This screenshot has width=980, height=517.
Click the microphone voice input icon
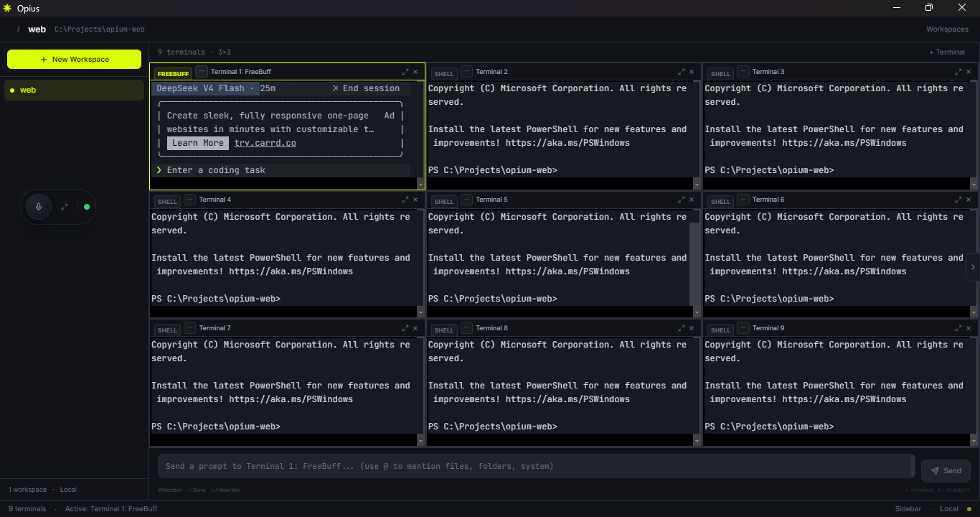point(39,207)
